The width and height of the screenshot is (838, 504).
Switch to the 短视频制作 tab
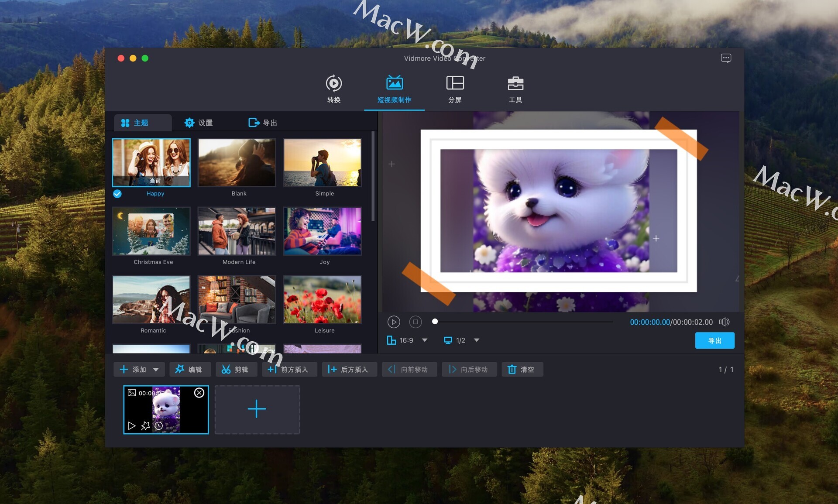pos(394,89)
